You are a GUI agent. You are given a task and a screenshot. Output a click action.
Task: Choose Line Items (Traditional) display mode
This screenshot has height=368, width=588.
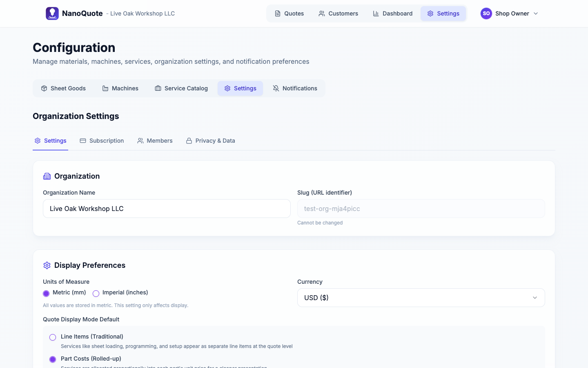[x=52, y=337]
